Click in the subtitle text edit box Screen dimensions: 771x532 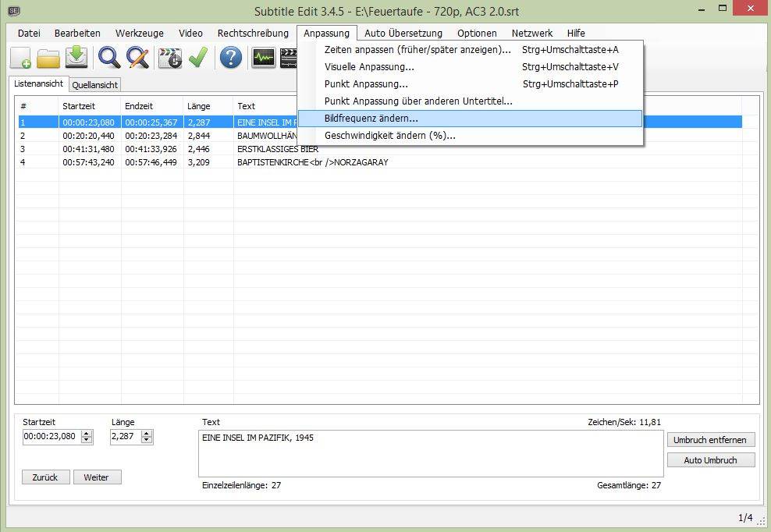pyautogui.click(x=431, y=453)
